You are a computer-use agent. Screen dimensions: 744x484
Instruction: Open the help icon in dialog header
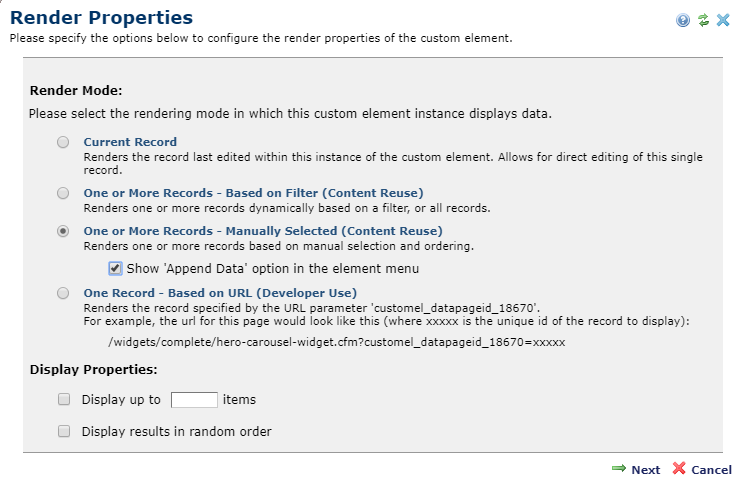pyautogui.click(x=683, y=20)
